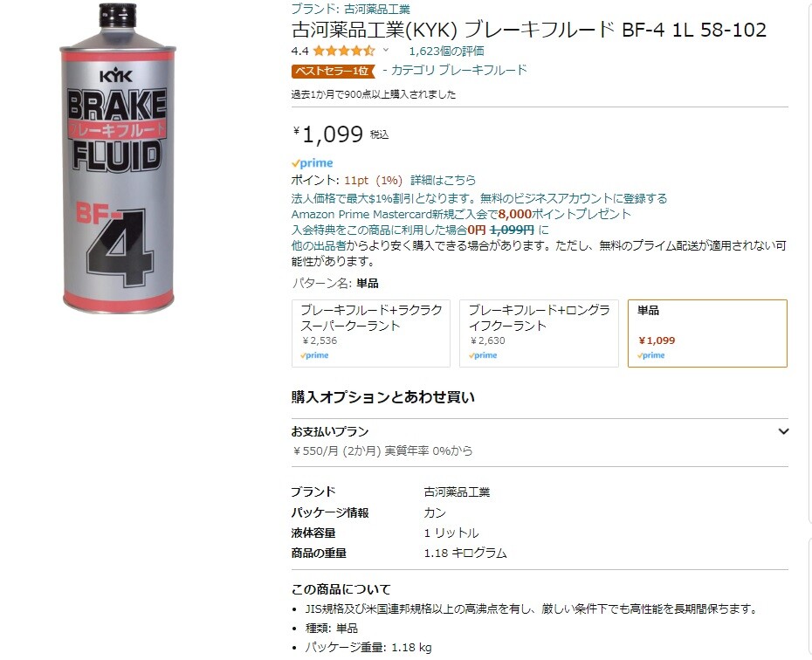Expand the お支払いプラン section chevron
Screen dimensions: 812x660
click(783, 431)
